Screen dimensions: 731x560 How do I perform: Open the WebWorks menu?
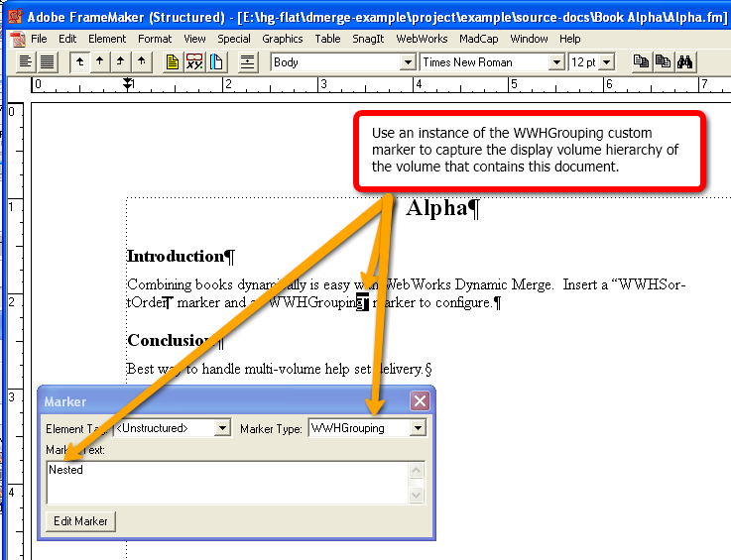422,39
